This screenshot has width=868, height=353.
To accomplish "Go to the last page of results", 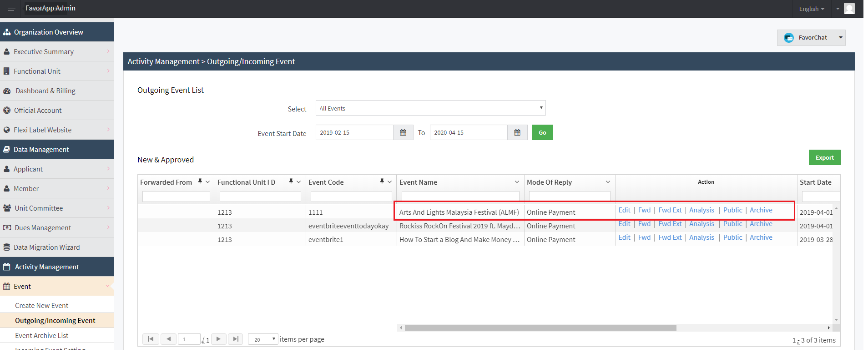I will coord(235,339).
